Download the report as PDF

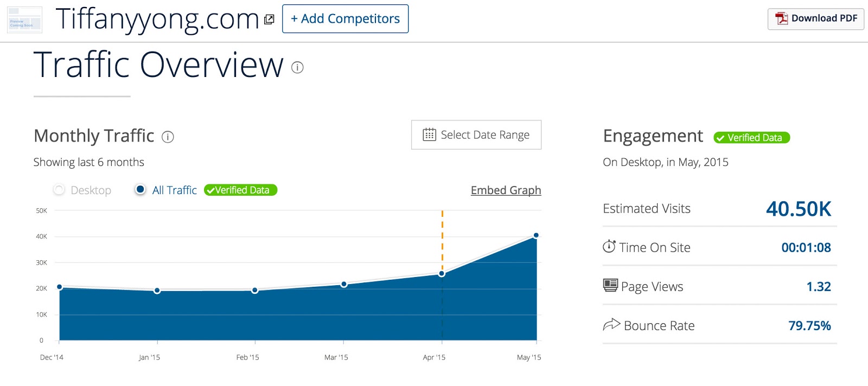pyautogui.click(x=815, y=18)
